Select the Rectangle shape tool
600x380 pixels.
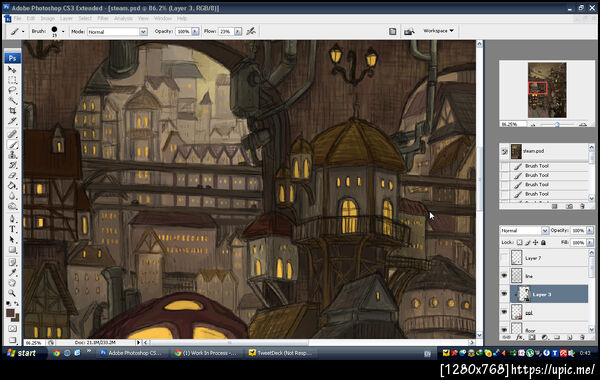coord(12,250)
